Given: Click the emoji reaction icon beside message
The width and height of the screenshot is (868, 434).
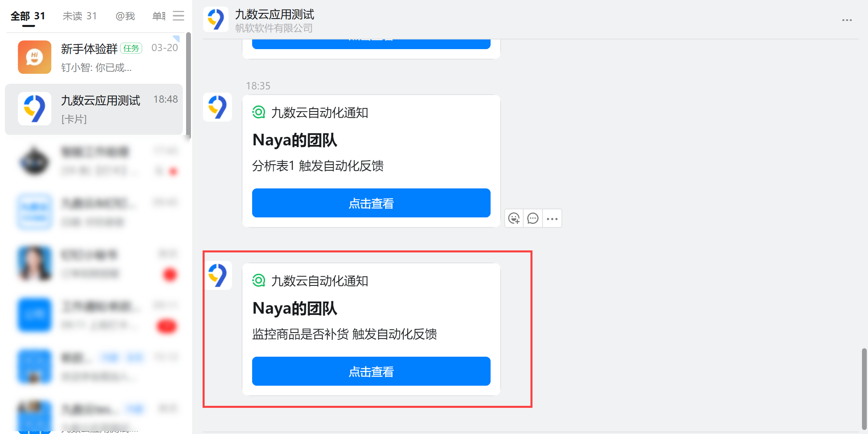Looking at the screenshot, I should [x=514, y=219].
